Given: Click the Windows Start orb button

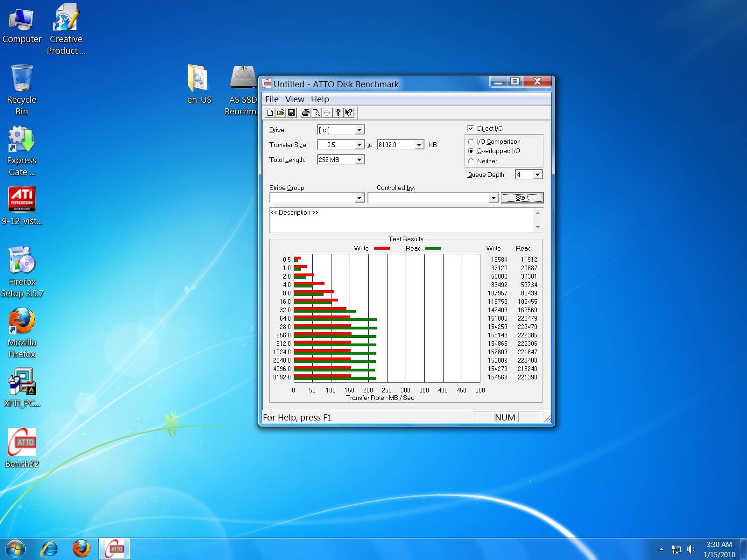Looking at the screenshot, I should pos(15,549).
